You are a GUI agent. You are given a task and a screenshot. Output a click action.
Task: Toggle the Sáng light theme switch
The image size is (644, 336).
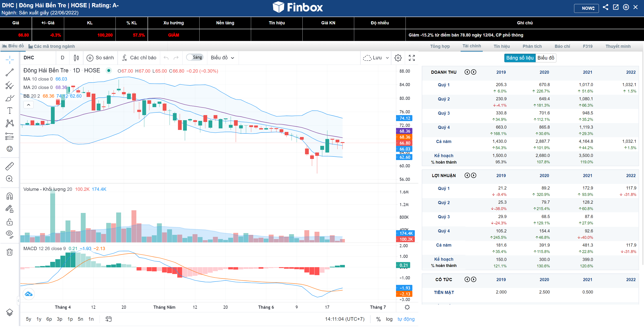(195, 57)
